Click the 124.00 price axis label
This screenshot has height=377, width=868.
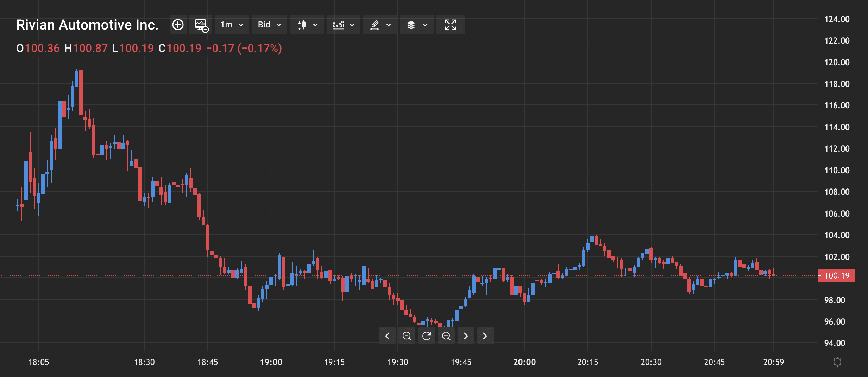[837, 19]
